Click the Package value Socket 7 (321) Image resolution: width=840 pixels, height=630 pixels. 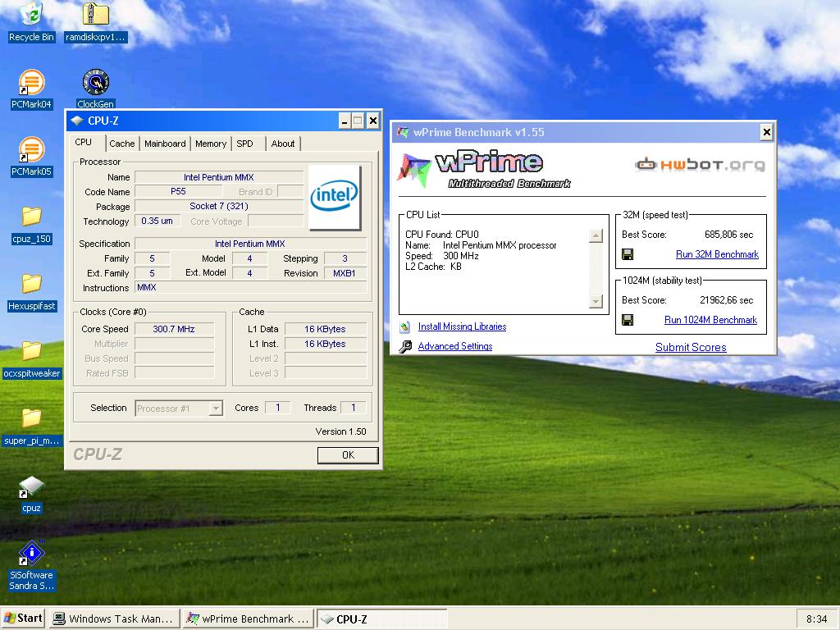pos(218,206)
